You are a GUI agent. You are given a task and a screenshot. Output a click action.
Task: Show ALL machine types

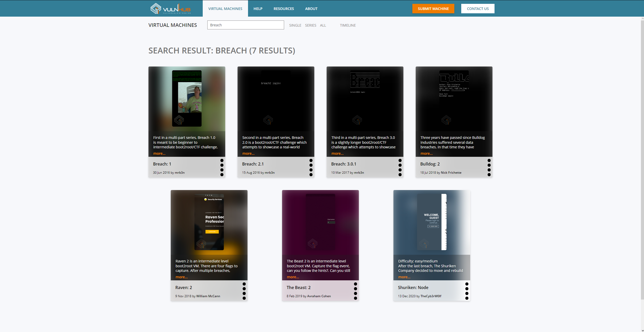click(x=323, y=25)
